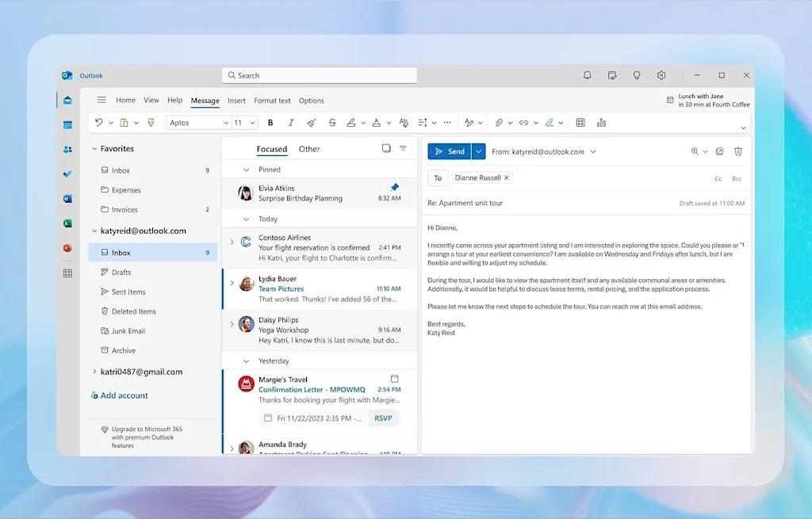This screenshot has width=812, height=519.
Task: Toggle italic formatting for the message text
Action: coord(291,123)
